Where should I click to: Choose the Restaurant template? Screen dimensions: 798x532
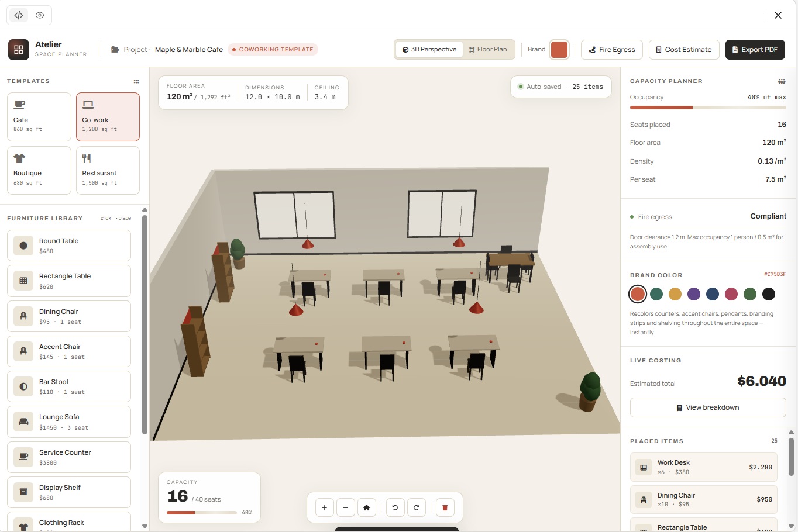point(108,170)
